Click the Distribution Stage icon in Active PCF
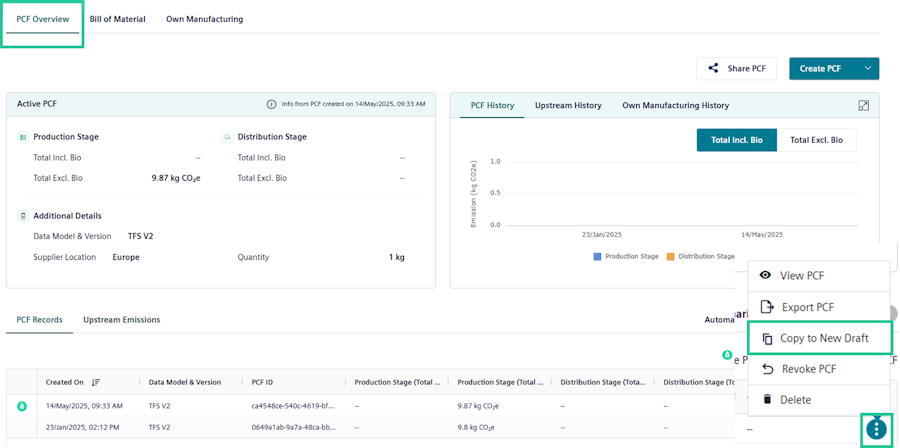 click(x=227, y=137)
